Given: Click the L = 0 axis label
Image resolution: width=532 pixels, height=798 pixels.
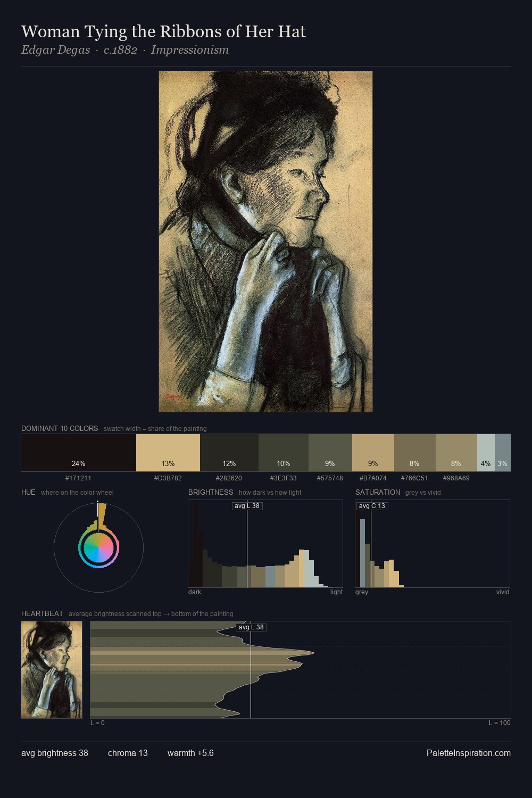Looking at the screenshot, I should [x=97, y=723].
